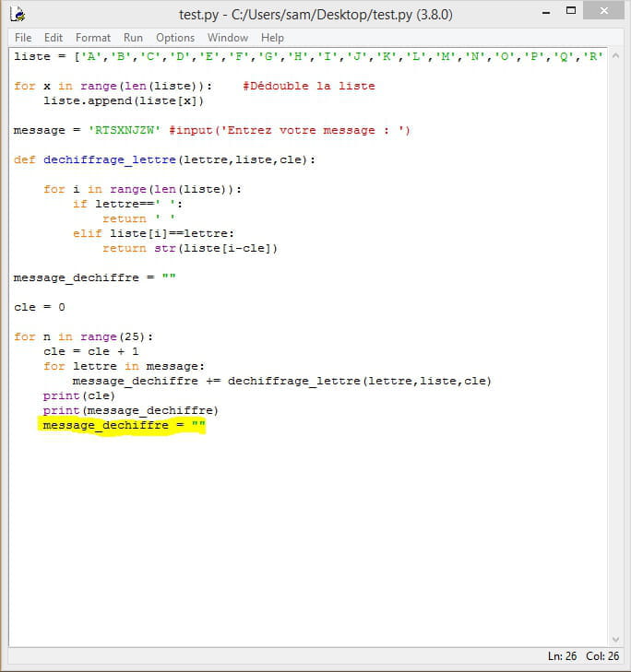Click the 'Ln: 26' status bar entry

click(x=562, y=656)
